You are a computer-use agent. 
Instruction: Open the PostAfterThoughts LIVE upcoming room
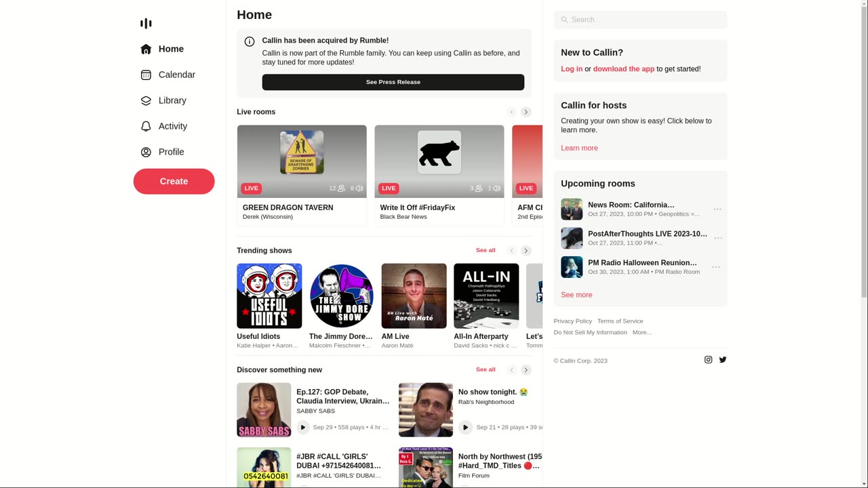648,234
